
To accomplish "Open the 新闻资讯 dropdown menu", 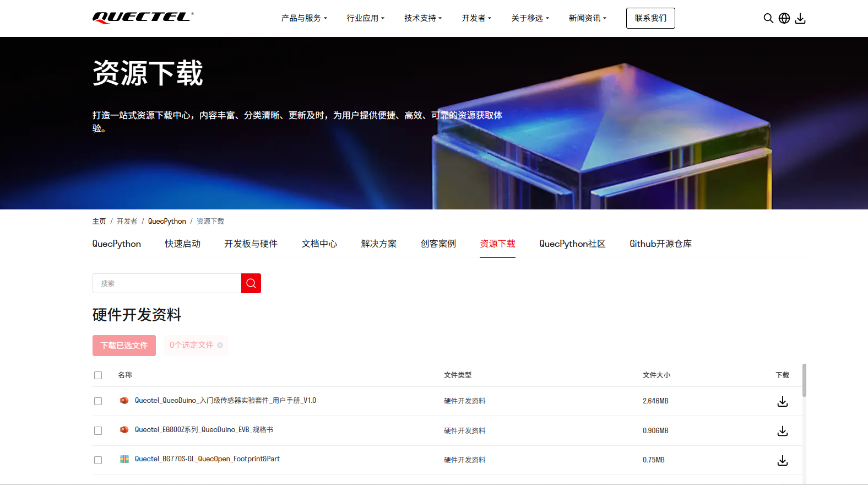I will pos(587,18).
